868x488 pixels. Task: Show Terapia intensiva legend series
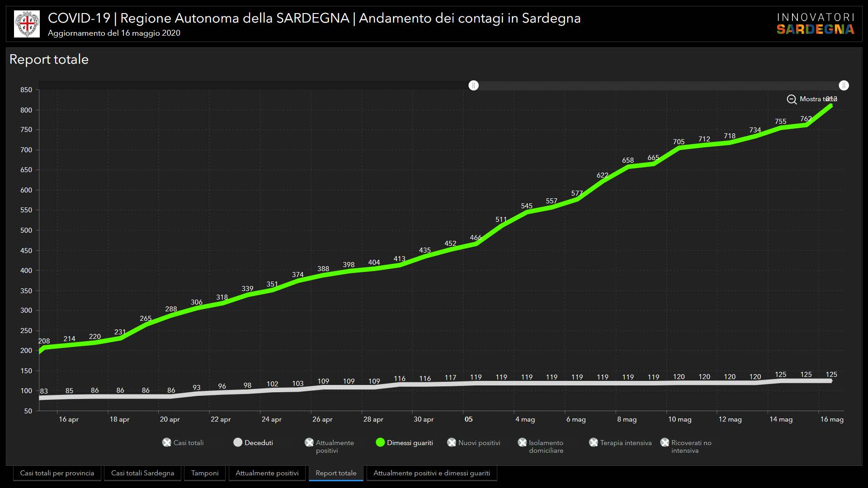point(594,442)
